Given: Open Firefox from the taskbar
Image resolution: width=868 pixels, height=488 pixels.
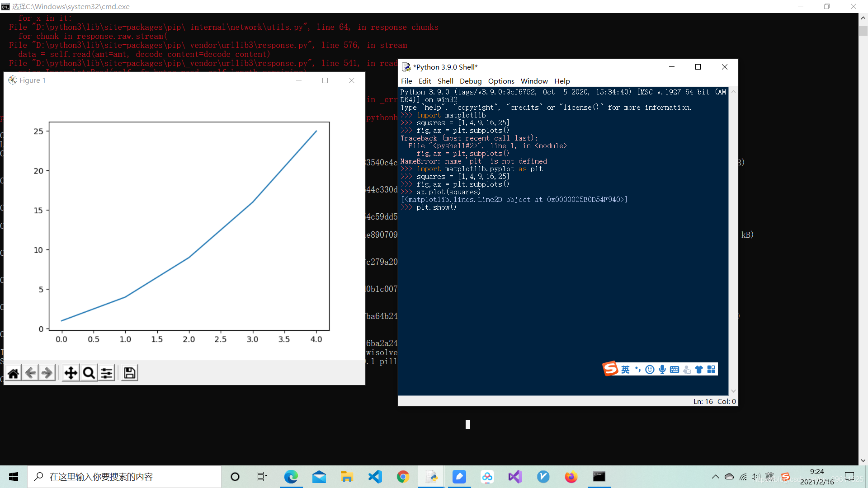Looking at the screenshot, I should coord(571,477).
